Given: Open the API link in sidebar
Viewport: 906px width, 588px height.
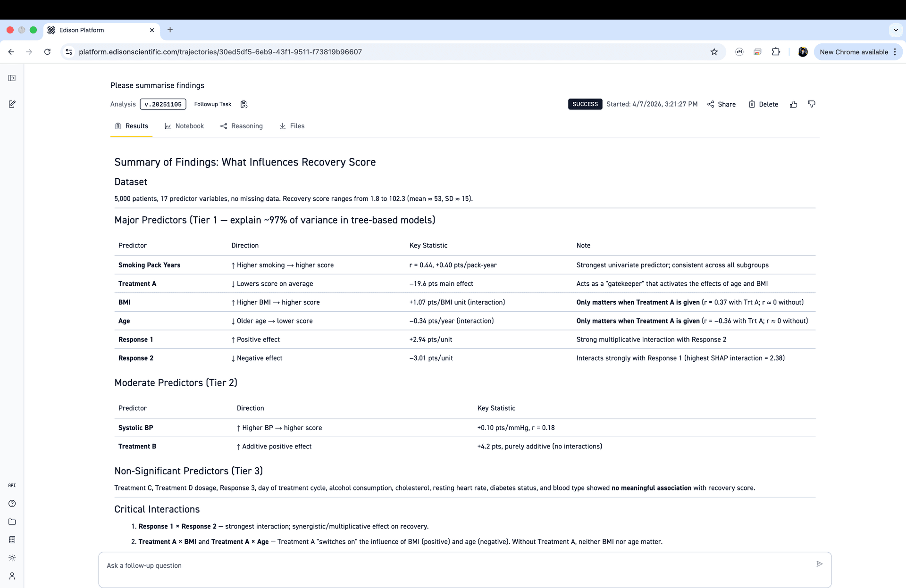Looking at the screenshot, I should (12, 485).
